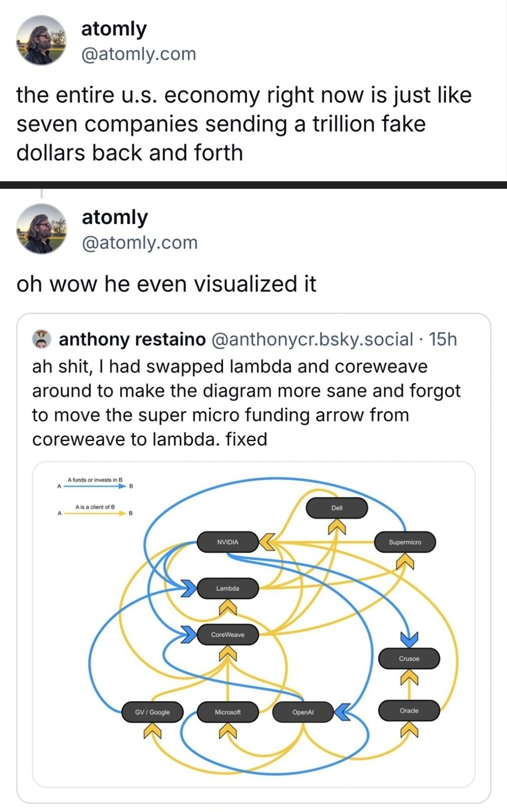
Task: Open the @atomly.com handle in first post
Action: (138, 54)
